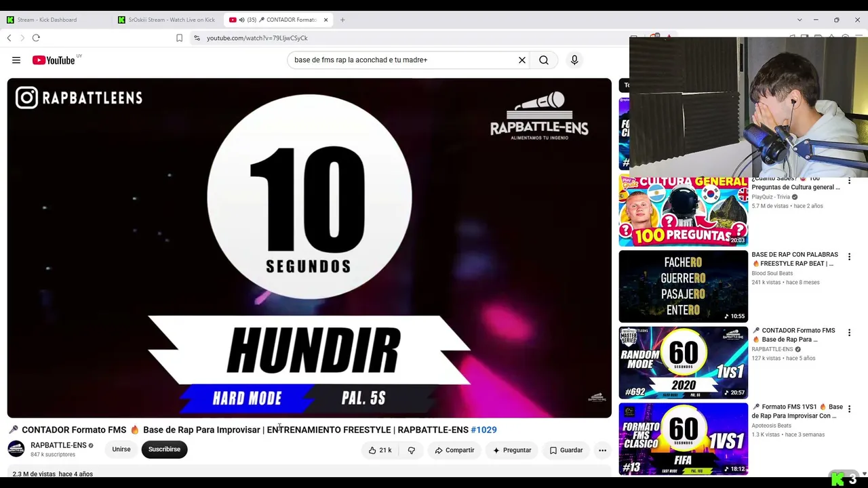The image size is (868, 488).
Task: Close the CONTADOR Formato tab
Action: 325,20
